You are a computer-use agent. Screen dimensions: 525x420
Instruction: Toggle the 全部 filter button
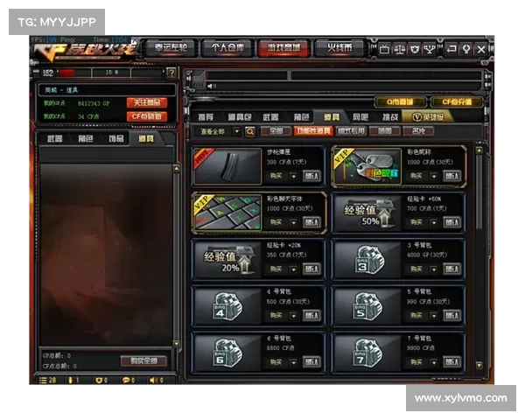[274, 131]
